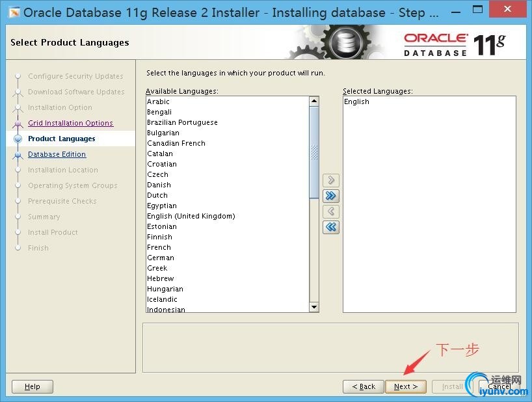This screenshot has width=532, height=402.
Task: Pick Estonian in Available Languages
Action: [228, 226]
